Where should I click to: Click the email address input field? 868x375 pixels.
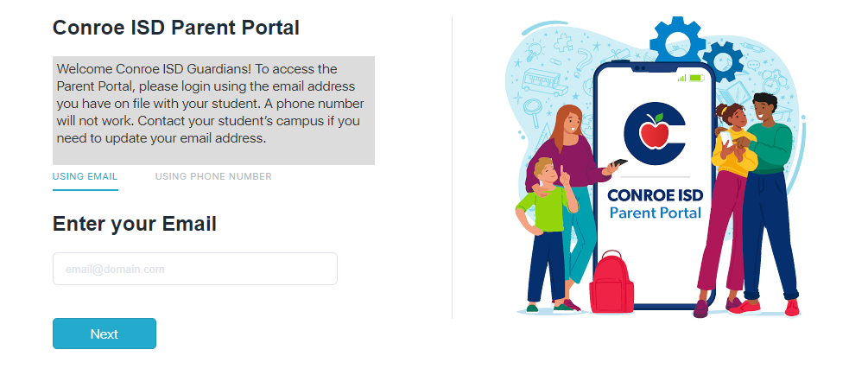[x=194, y=269]
